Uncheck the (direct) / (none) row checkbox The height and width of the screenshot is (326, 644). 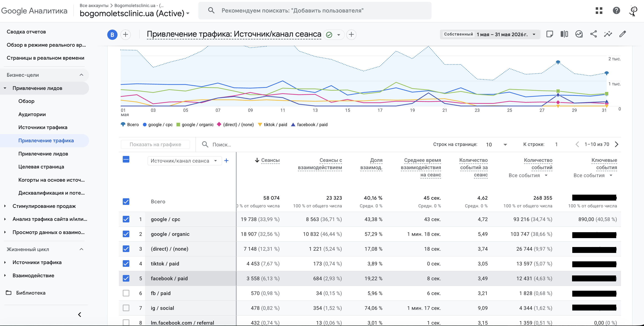tap(126, 249)
